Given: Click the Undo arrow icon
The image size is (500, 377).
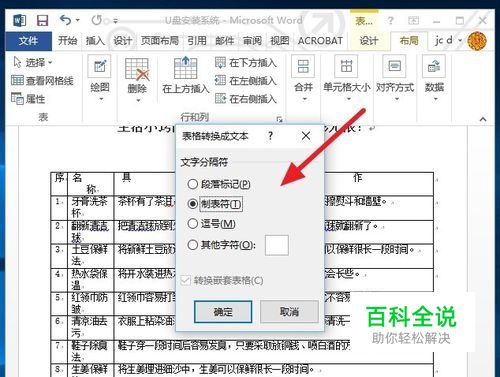Looking at the screenshot, I should [65, 20].
